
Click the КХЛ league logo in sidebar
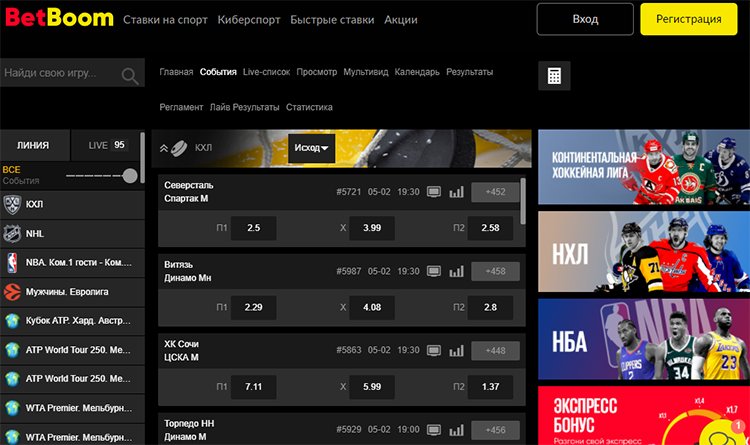tap(12, 204)
